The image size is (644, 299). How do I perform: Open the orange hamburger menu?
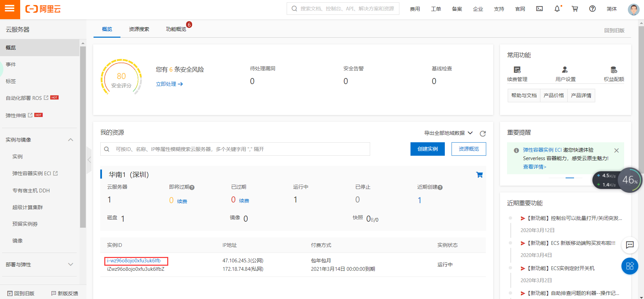10,9
